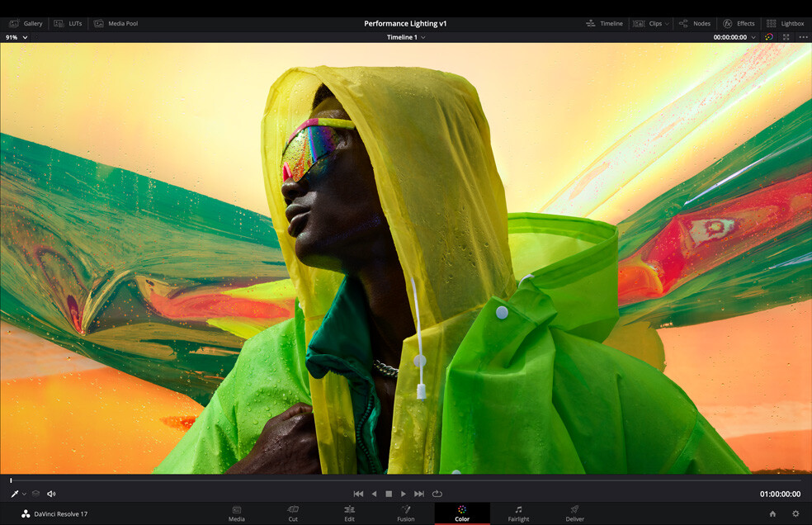Open the Effects library panel
The width and height of the screenshot is (812, 525).
pos(739,24)
